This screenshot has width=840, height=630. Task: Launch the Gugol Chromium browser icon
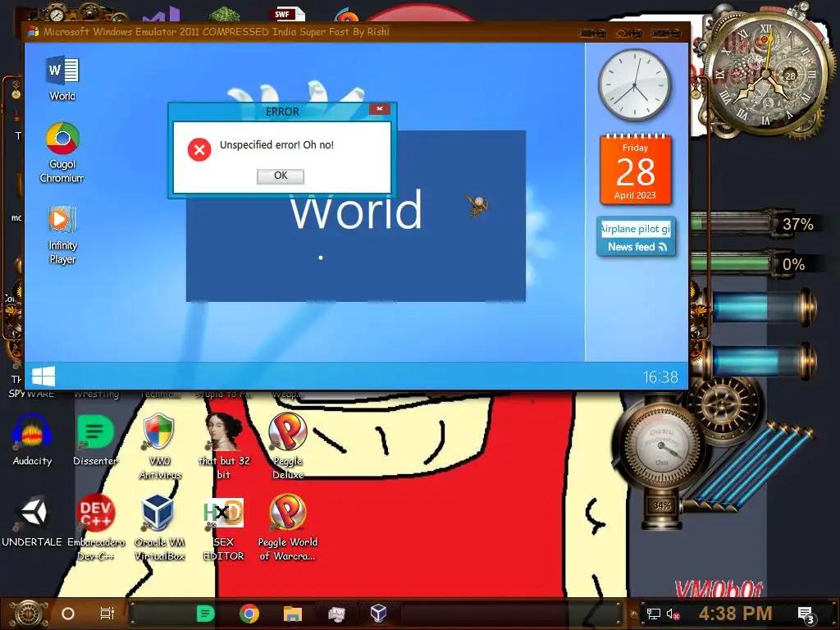pyautogui.click(x=62, y=152)
